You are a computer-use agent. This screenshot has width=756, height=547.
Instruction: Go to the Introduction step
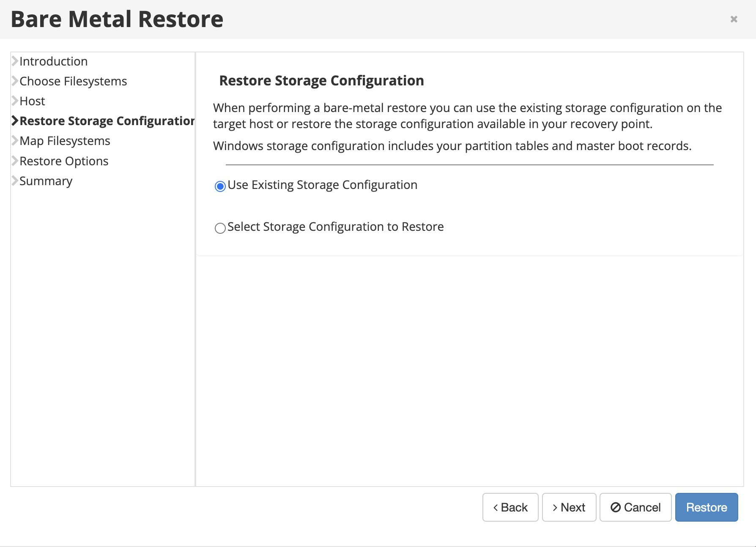[x=53, y=61]
